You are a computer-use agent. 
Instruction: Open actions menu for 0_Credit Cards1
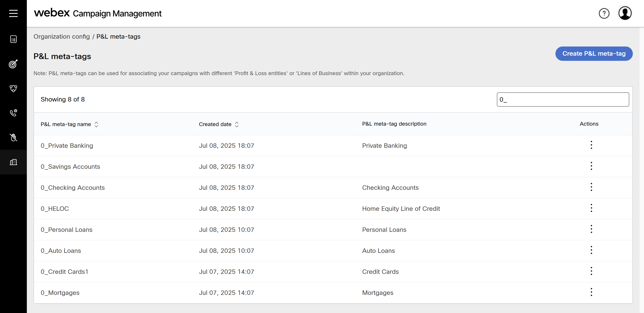pyautogui.click(x=591, y=271)
